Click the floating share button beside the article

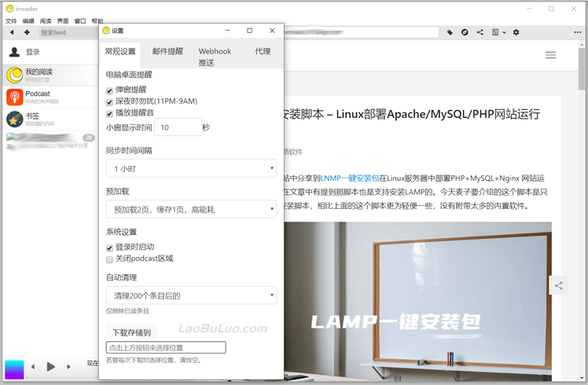click(x=558, y=286)
